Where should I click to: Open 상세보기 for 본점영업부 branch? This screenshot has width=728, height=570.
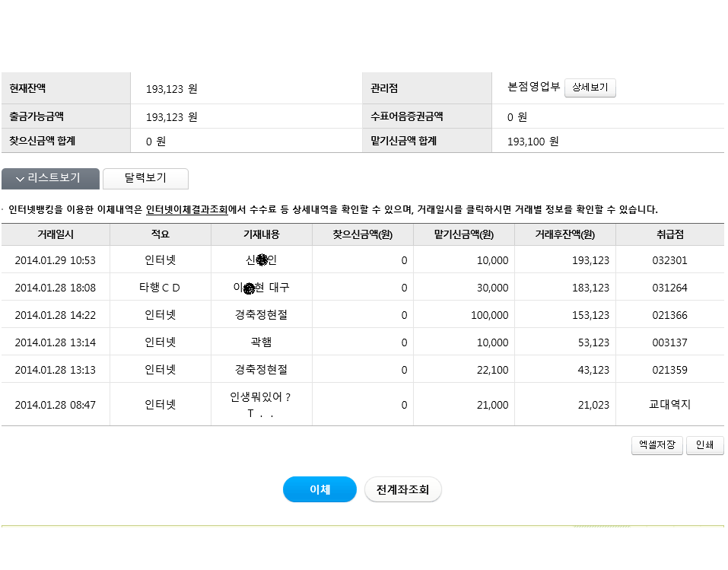[x=590, y=88]
